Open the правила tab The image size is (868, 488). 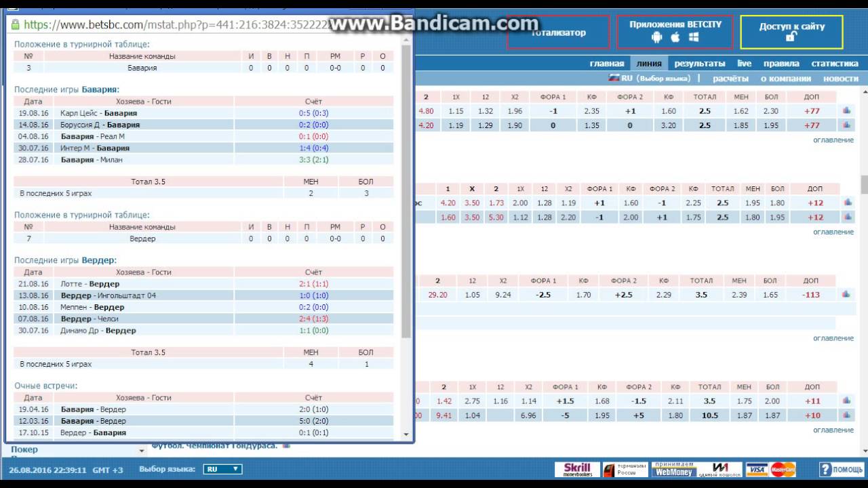(x=781, y=63)
